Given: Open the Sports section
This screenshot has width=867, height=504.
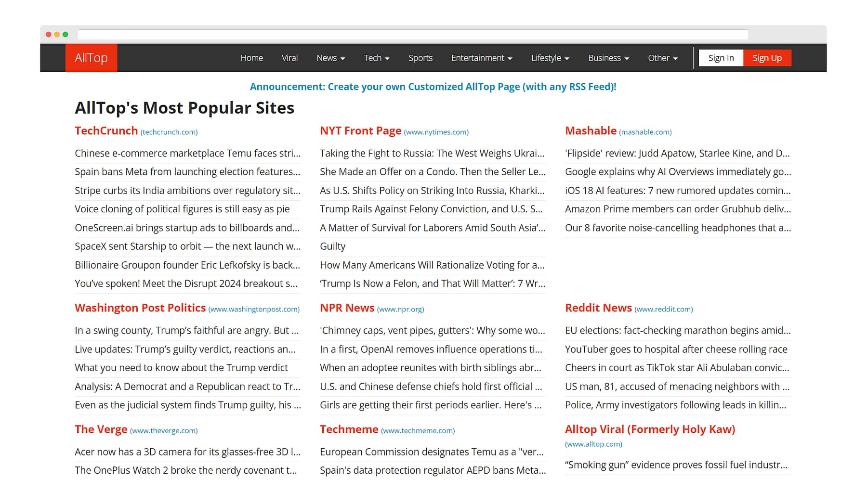Looking at the screenshot, I should pos(420,58).
